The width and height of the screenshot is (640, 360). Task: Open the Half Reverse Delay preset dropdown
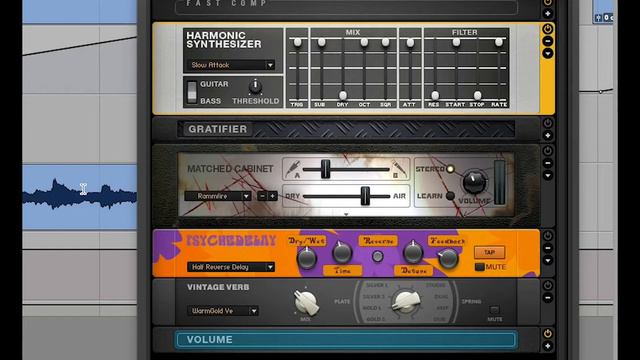pyautogui.click(x=231, y=267)
